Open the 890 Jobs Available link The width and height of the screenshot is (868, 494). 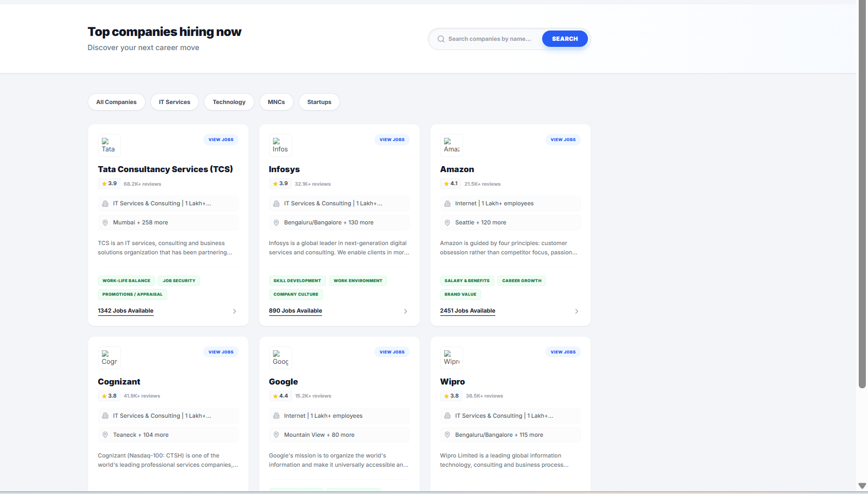295,311
